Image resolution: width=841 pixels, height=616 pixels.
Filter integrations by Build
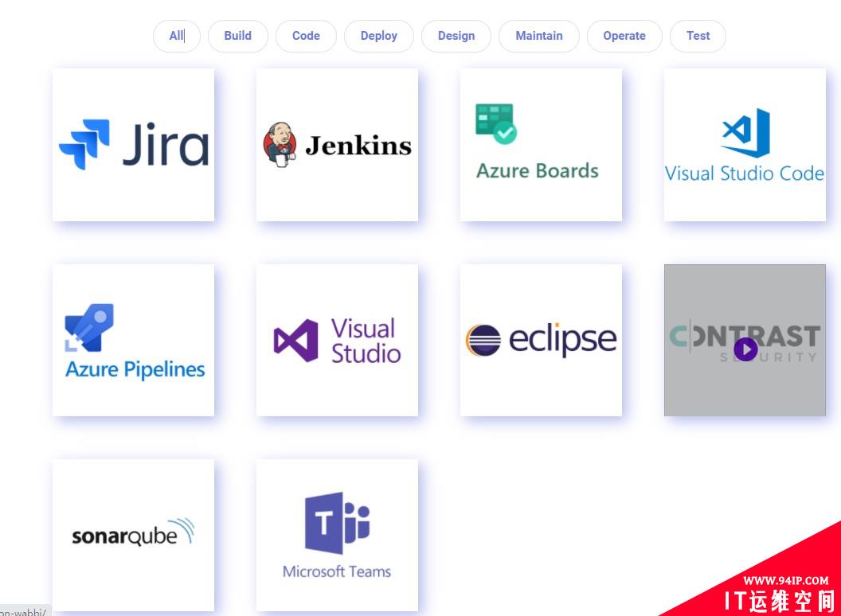[237, 36]
